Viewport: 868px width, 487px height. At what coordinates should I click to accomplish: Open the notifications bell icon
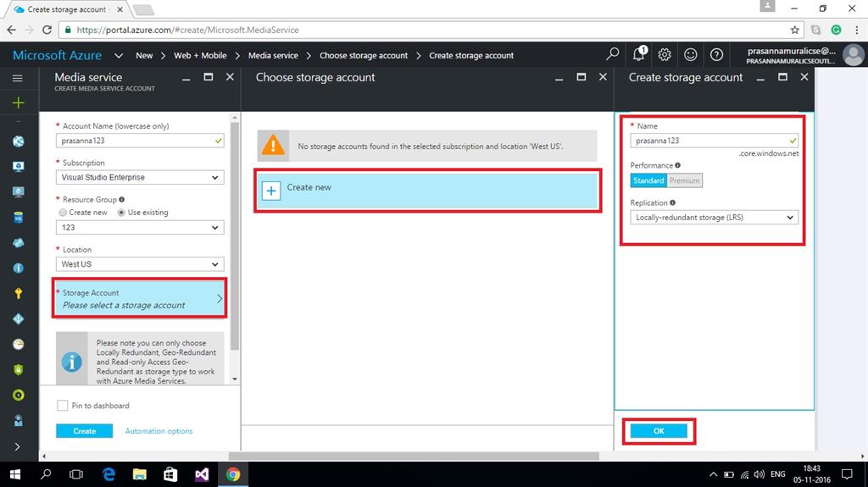(x=639, y=54)
